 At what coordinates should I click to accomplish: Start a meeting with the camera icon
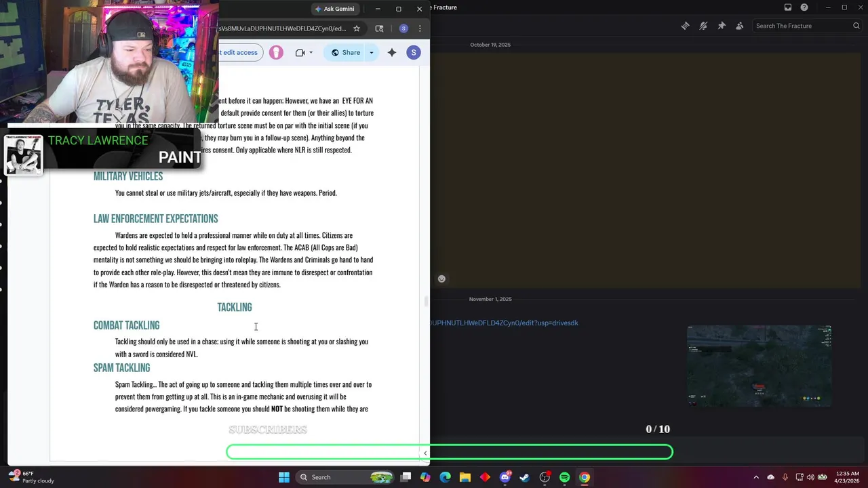tap(300, 52)
